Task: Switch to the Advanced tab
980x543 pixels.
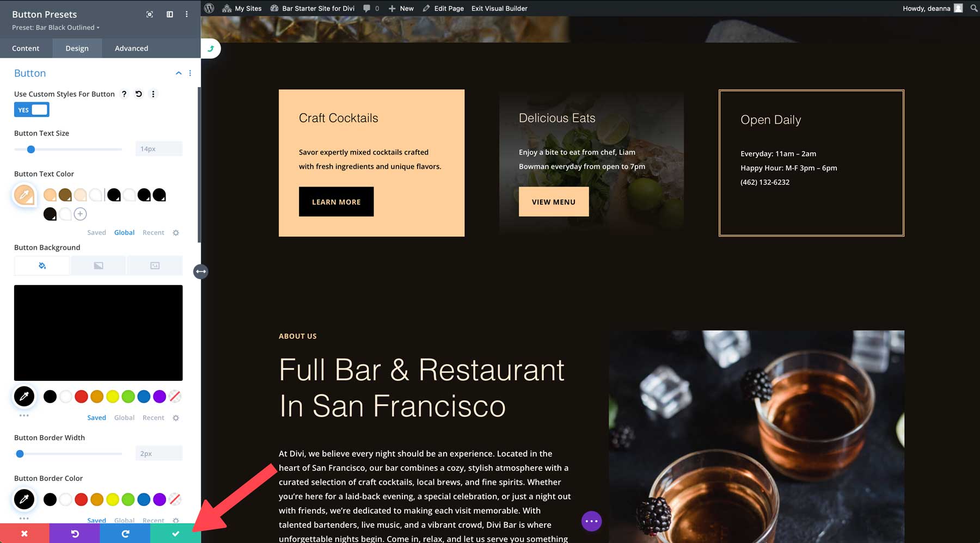Action: pos(131,48)
